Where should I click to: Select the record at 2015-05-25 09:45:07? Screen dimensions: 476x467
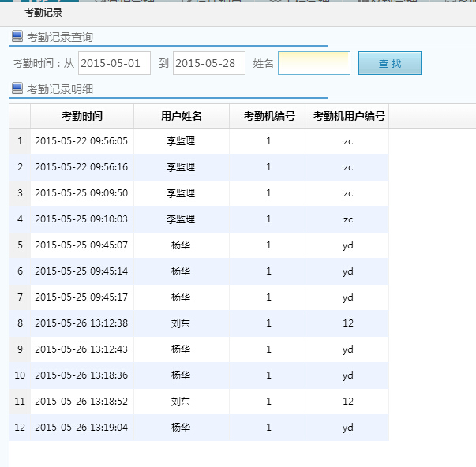tap(81, 245)
